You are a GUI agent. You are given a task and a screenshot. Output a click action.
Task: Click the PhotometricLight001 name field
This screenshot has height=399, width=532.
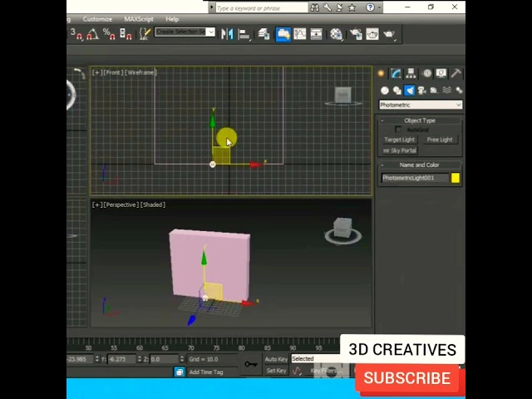click(415, 178)
